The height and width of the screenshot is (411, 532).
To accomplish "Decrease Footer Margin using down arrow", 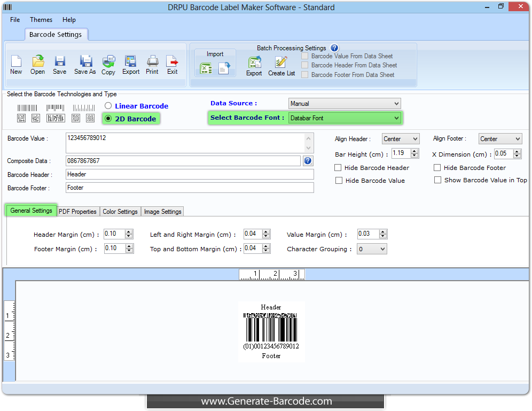I will 129,251.
